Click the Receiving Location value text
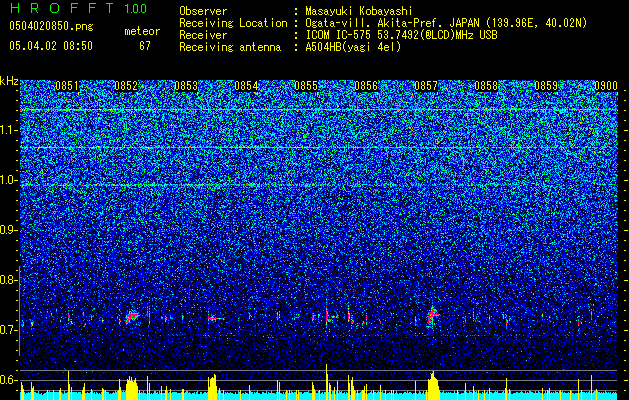Image resolution: width=629 pixels, height=400 pixels. pyautogui.click(x=446, y=23)
